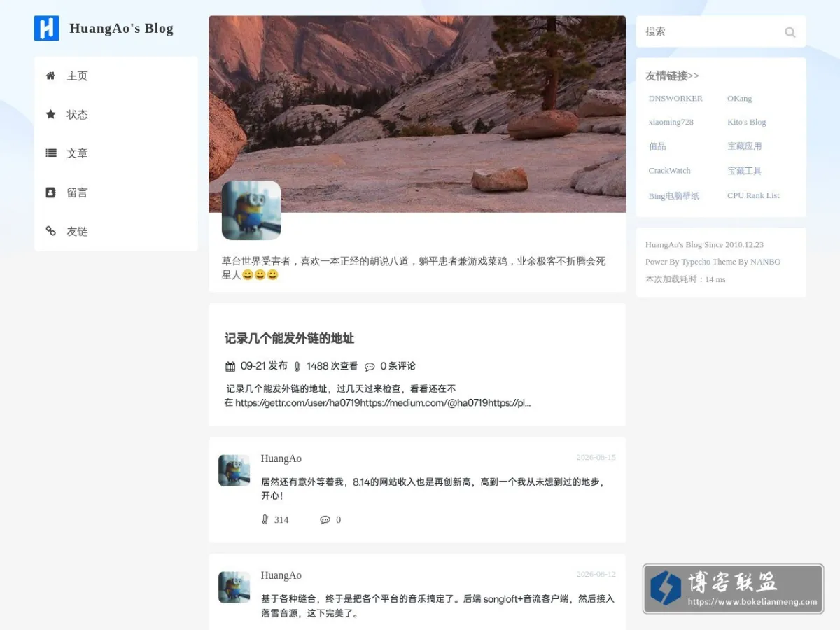Click the 09-21 发布 publish date
Screen dimensions: 840x630
[264, 366]
